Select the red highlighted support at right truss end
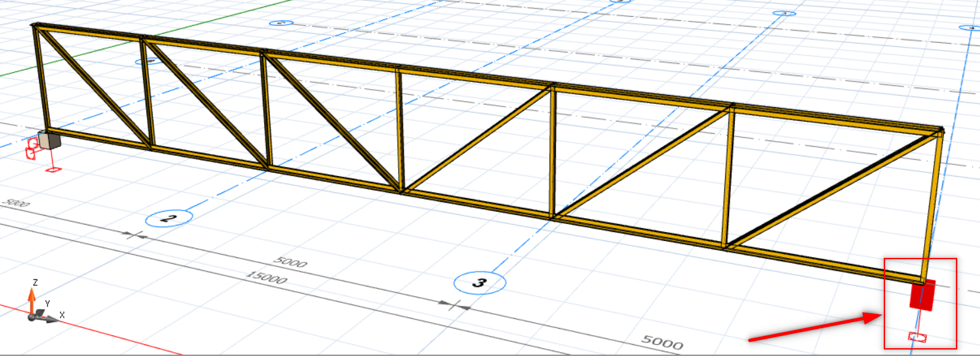The image size is (980, 356). click(x=922, y=295)
